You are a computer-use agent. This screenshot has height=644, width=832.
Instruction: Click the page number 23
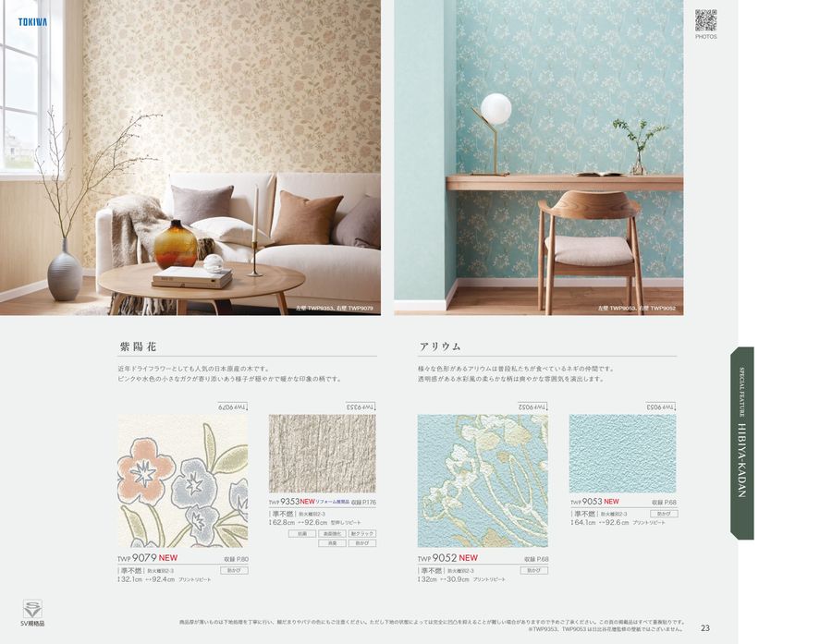pyautogui.click(x=705, y=627)
